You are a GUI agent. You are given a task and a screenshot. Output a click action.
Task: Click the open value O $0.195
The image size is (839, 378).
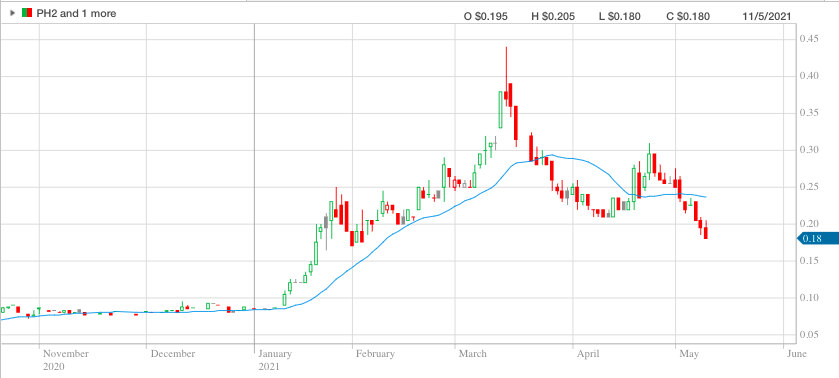(486, 17)
